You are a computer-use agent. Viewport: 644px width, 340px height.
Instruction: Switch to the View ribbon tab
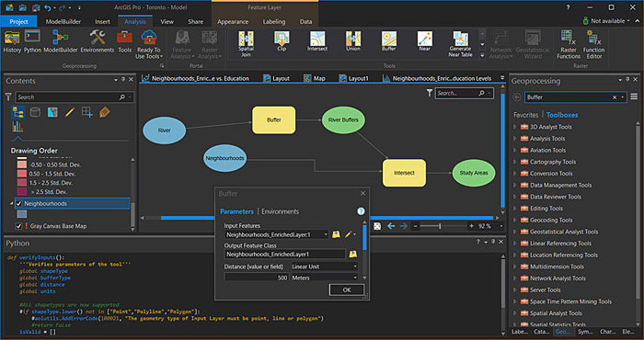pyautogui.click(x=167, y=22)
